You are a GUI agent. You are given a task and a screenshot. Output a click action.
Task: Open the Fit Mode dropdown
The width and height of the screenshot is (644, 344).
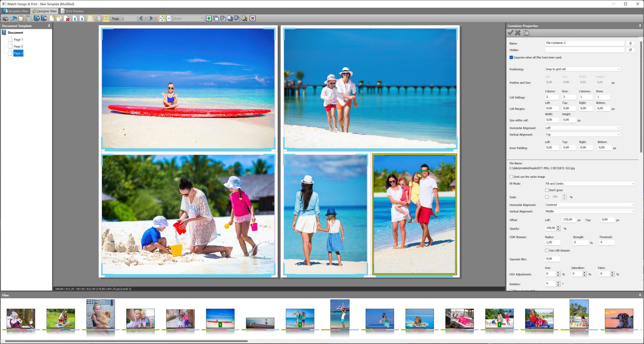tap(589, 184)
